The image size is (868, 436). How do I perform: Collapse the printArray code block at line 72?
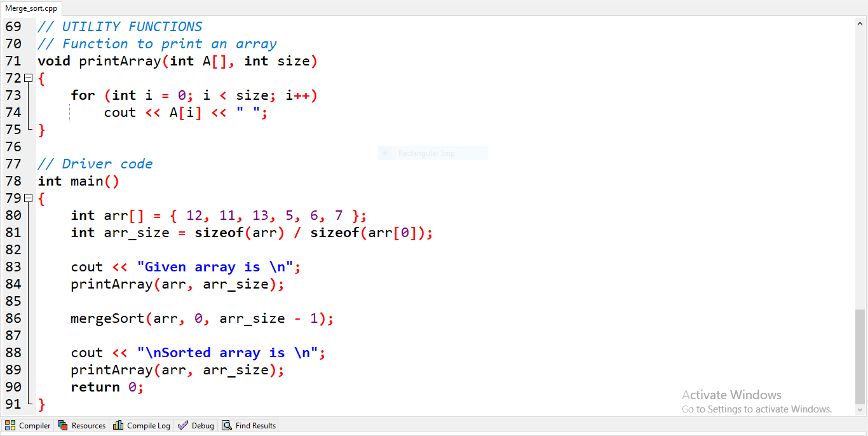[27, 77]
